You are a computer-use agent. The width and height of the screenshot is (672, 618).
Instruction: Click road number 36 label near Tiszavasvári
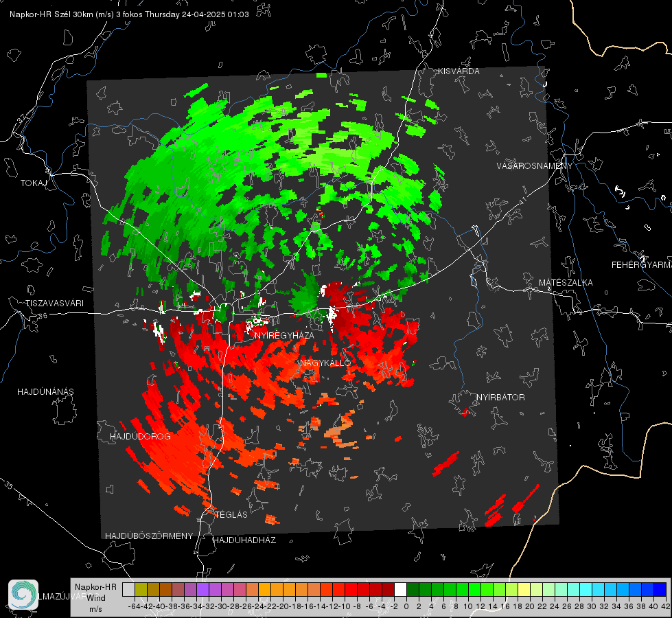[x=43, y=316]
